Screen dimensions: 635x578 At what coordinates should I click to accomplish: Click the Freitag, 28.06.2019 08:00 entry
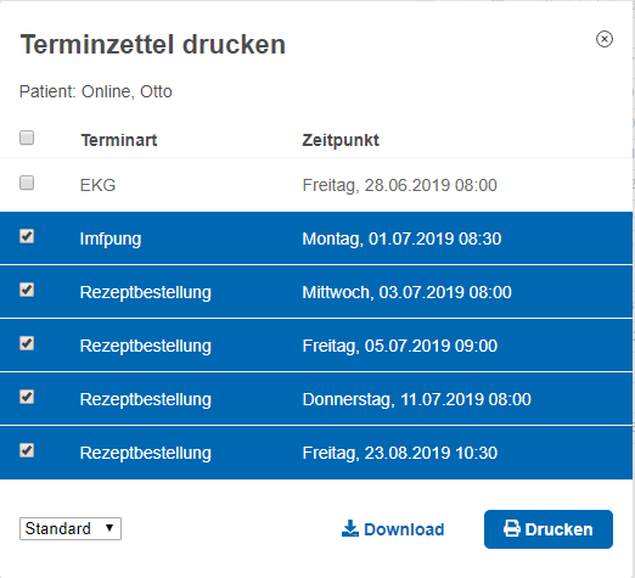(x=400, y=186)
